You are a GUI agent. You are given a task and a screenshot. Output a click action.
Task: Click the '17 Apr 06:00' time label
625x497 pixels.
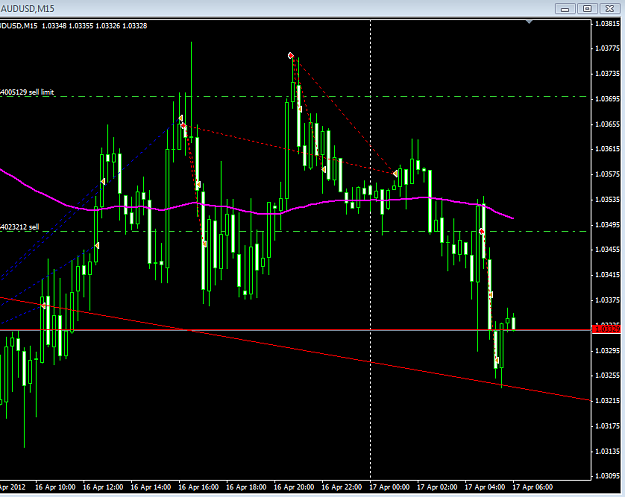(x=533, y=487)
